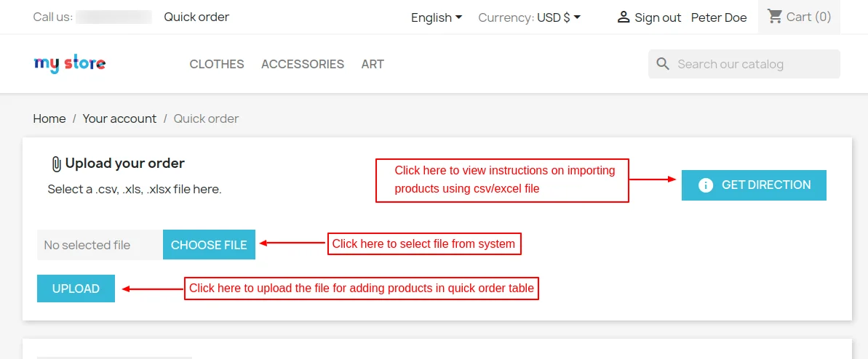
Task: Click the shopping cart icon
Action: (775, 16)
